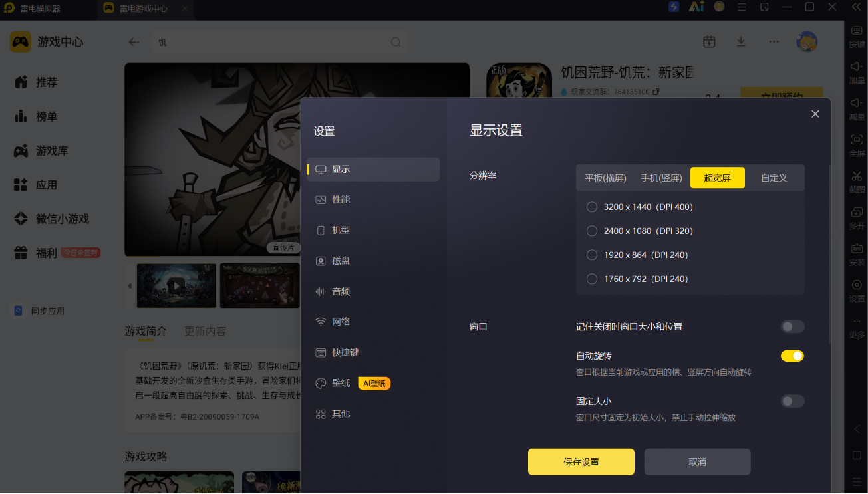Switch to the 手机(竖屏) resolution tab

(x=661, y=178)
